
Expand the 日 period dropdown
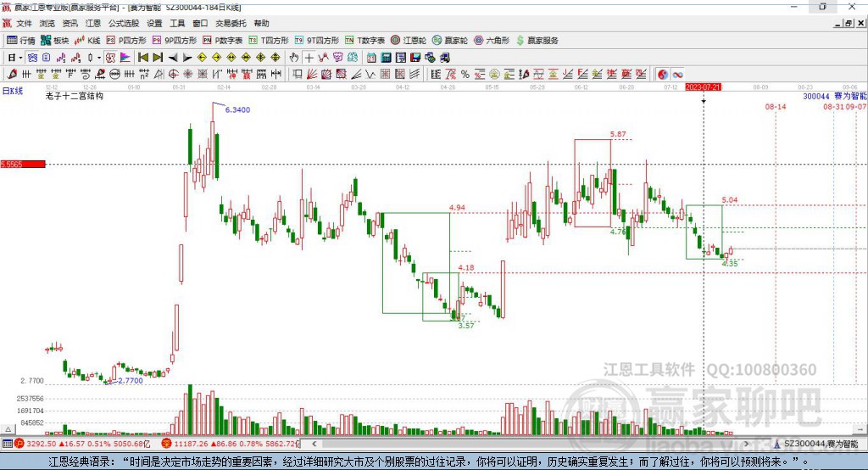point(20,58)
